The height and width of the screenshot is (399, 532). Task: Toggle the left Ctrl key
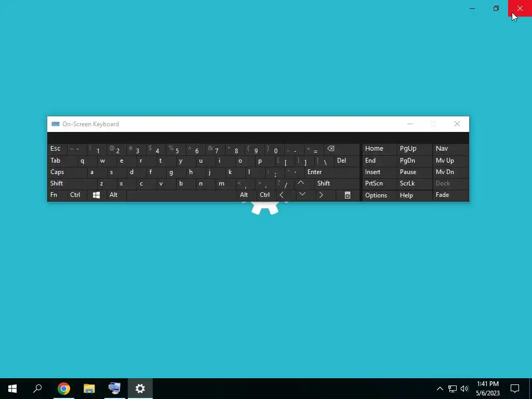tap(77, 195)
